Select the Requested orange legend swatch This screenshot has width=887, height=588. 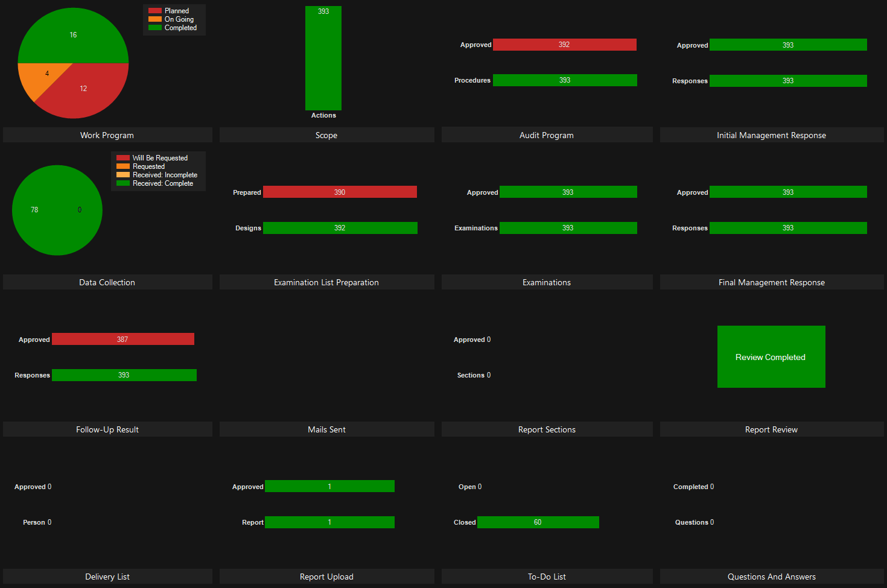pos(123,166)
